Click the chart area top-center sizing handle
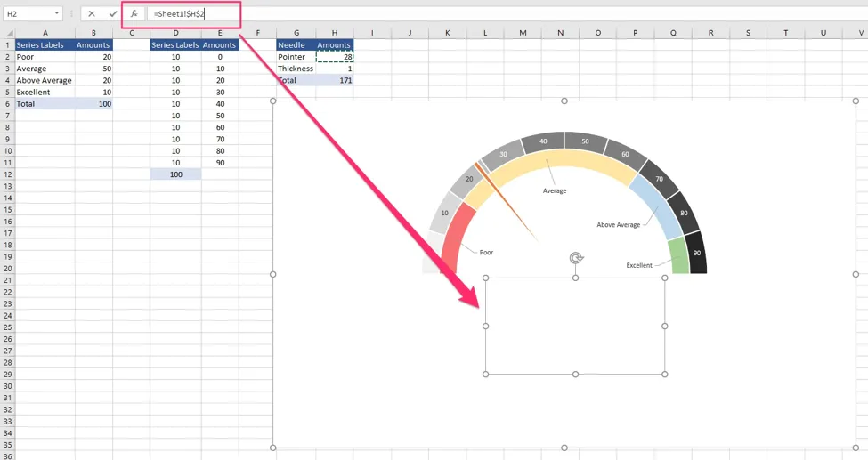Screen dimensions: 868x460 pyautogui.click(x=564, y=101)
